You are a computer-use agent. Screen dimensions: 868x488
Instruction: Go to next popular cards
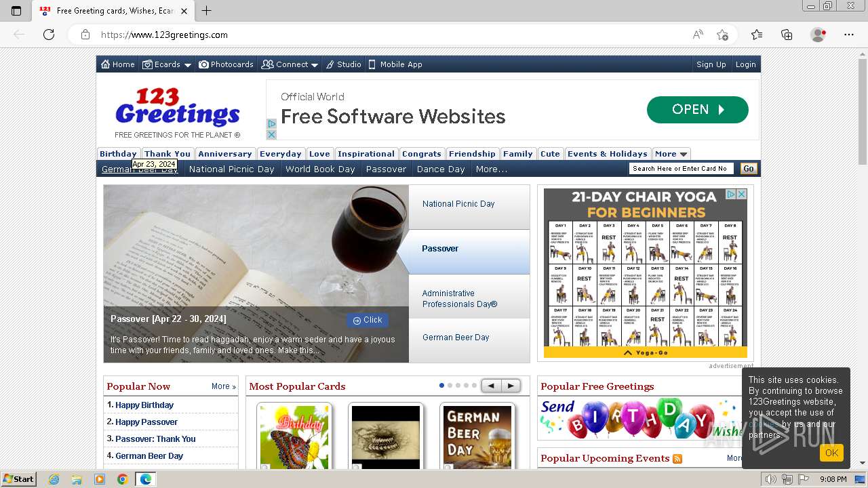point(511,386)
